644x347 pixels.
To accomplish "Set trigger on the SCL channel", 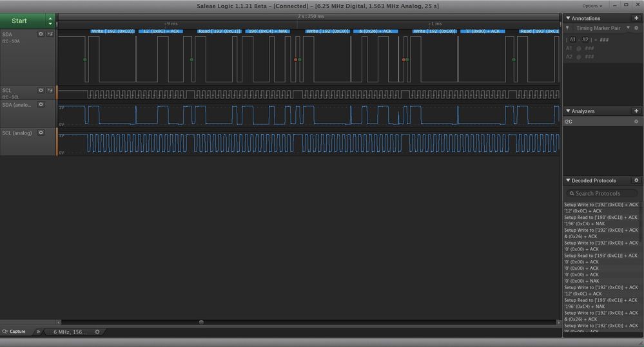I will click(50, 90).
